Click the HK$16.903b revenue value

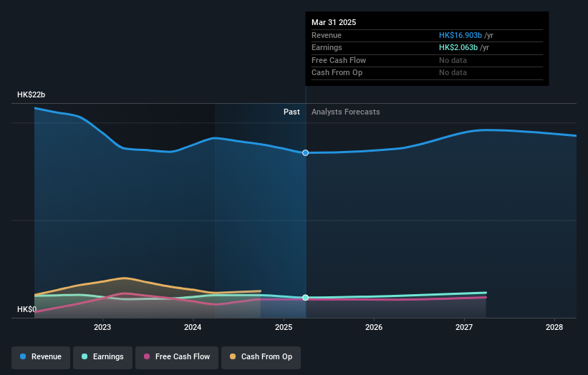tap(460, 35)
